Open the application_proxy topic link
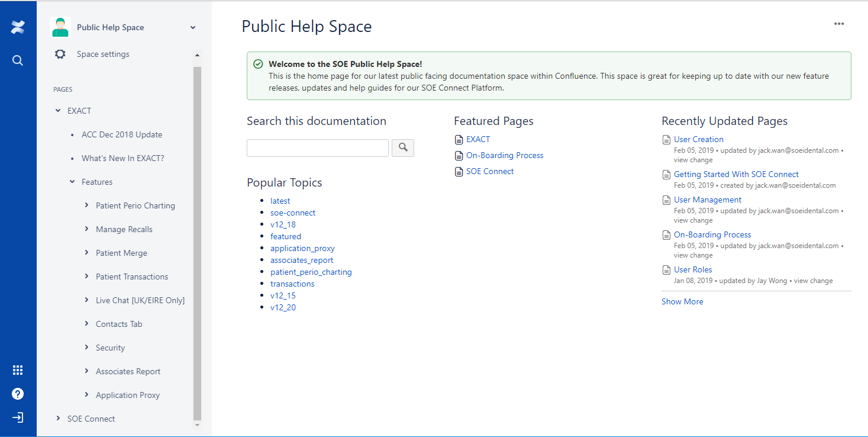Viewport: 868px width, 437px height. tap(302, 248)
